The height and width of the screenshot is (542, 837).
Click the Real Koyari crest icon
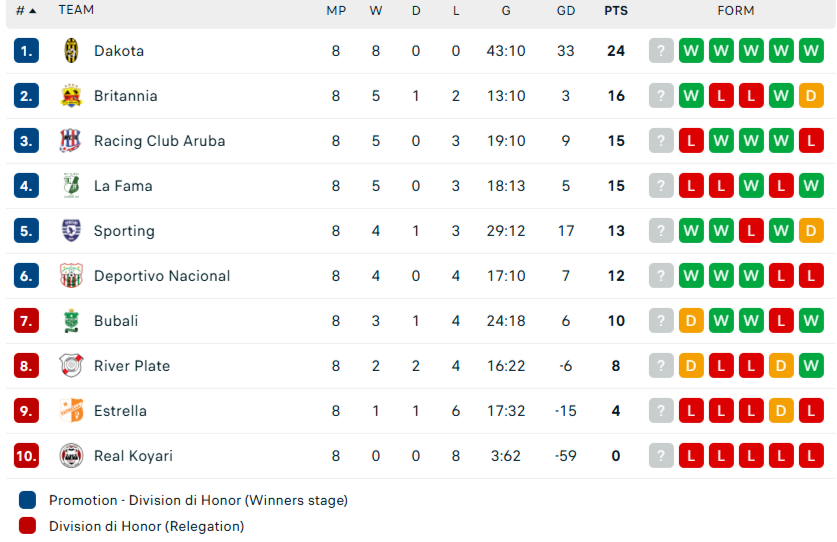[x=71, y=456]
